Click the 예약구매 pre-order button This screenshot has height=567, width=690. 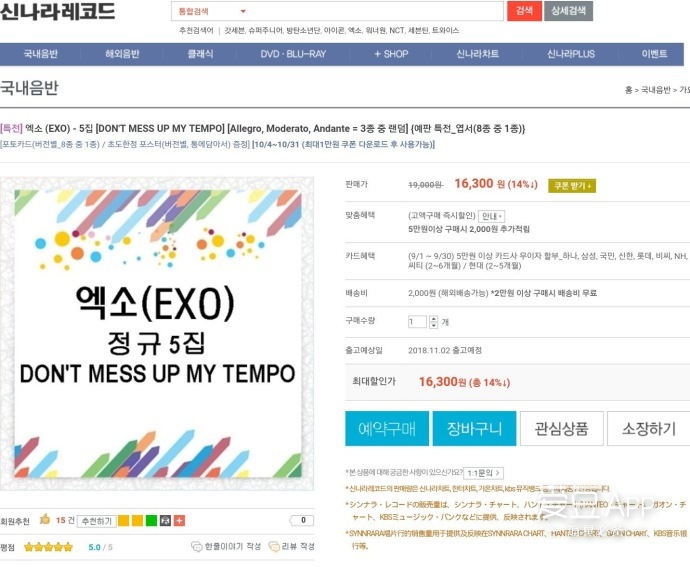[387, 428]
